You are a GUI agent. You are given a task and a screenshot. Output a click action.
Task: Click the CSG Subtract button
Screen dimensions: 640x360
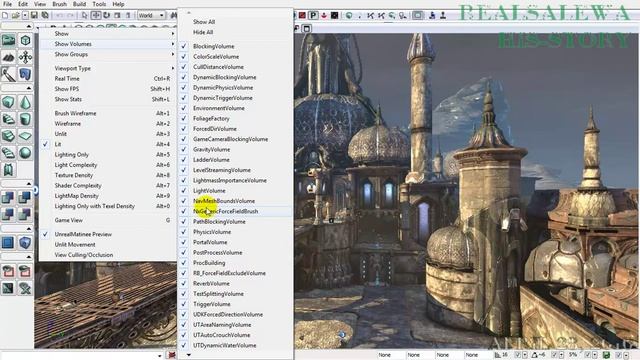coord(25,198)
